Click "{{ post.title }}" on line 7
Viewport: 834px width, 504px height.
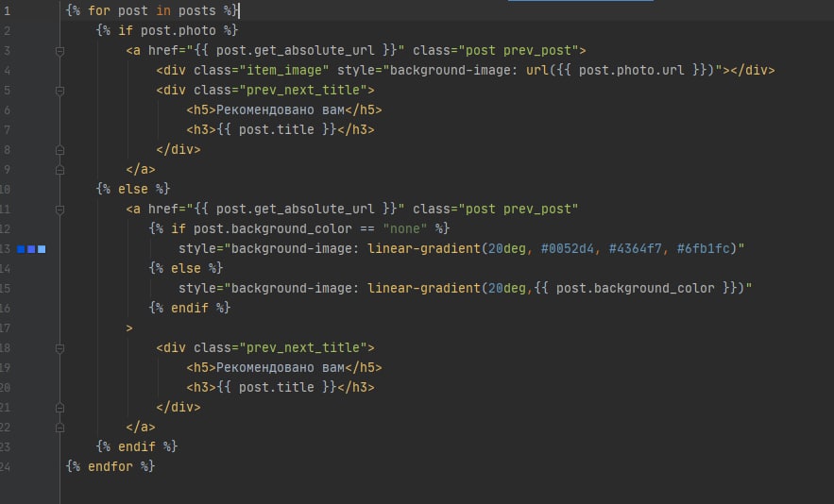[x=277, y=129]
